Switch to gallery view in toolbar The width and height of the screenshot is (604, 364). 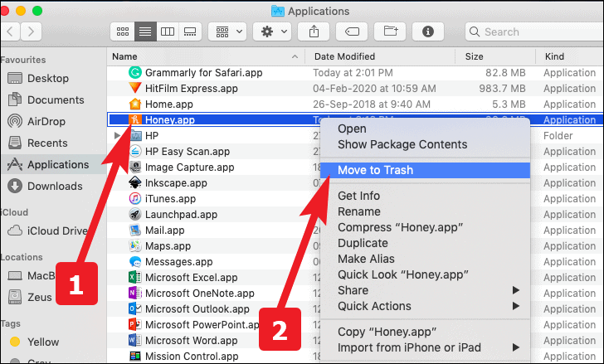tap(190, 32)
